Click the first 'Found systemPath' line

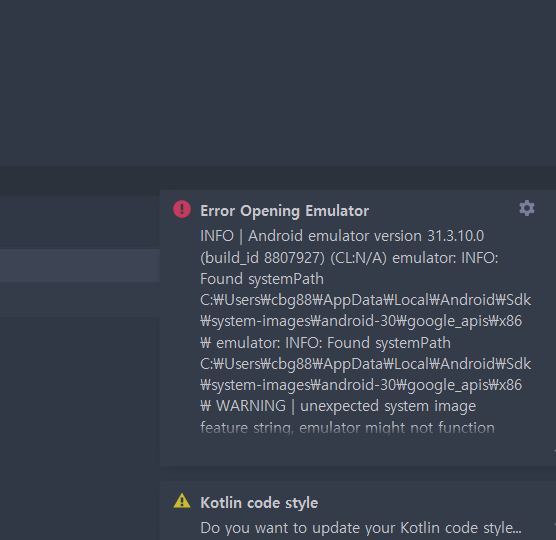click(262, 279)
